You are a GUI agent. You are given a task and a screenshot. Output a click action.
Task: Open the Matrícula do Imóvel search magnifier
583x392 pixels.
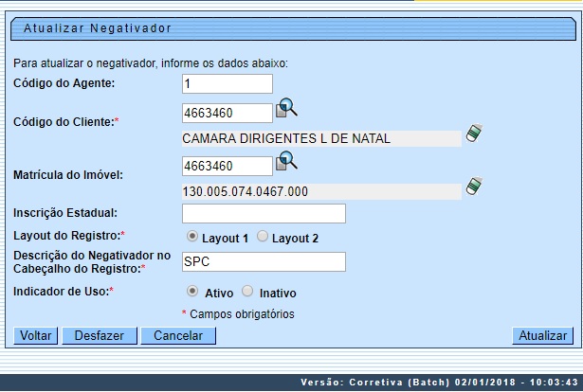tap(286, 163)
